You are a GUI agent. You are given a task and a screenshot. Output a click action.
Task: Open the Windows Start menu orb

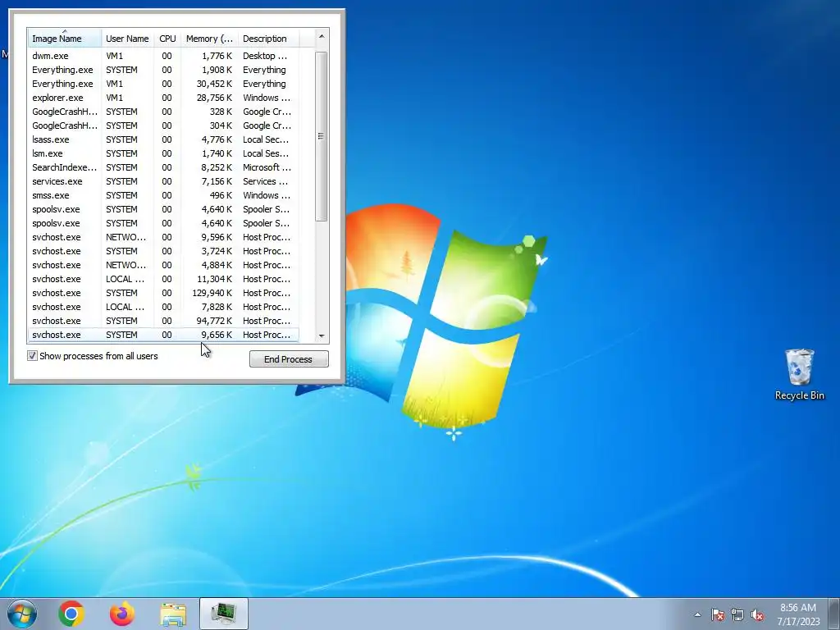pyautogui.click(x=22, y=614)
